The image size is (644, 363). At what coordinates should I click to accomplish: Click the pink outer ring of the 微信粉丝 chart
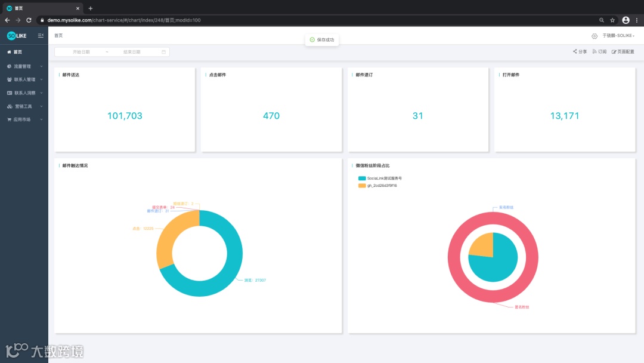pos(454,257)
